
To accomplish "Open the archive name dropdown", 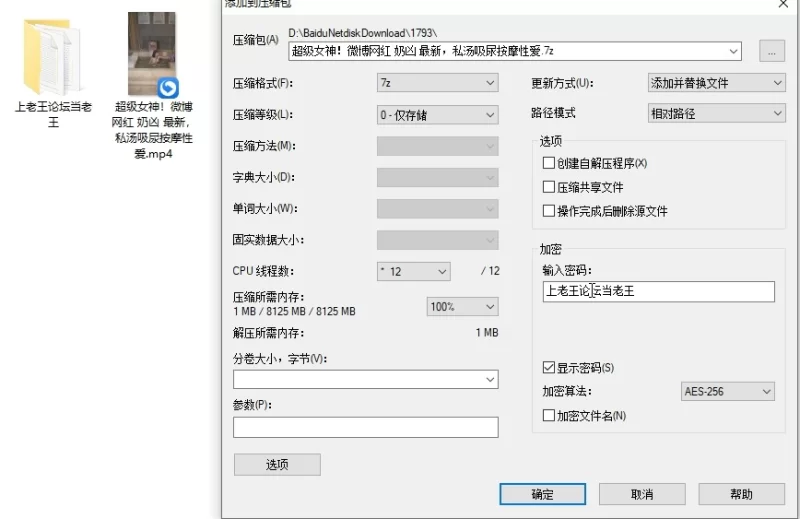I will [x=733, y=51].
